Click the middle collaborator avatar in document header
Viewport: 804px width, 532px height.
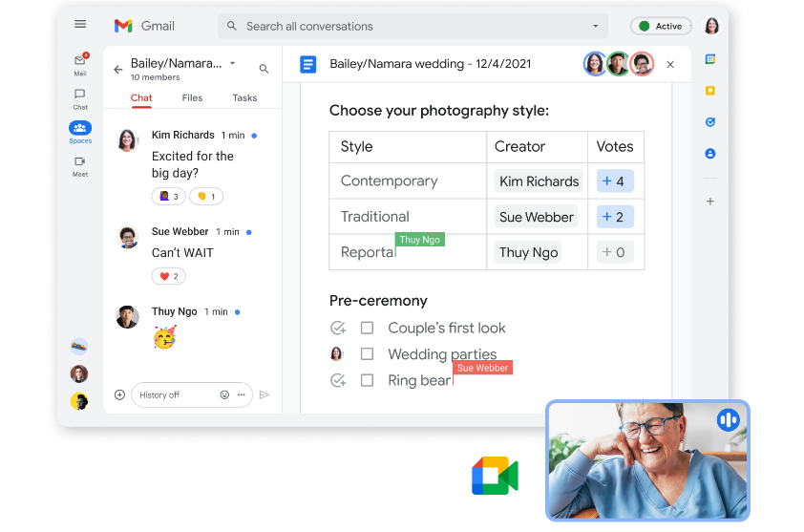pos(619,64)
